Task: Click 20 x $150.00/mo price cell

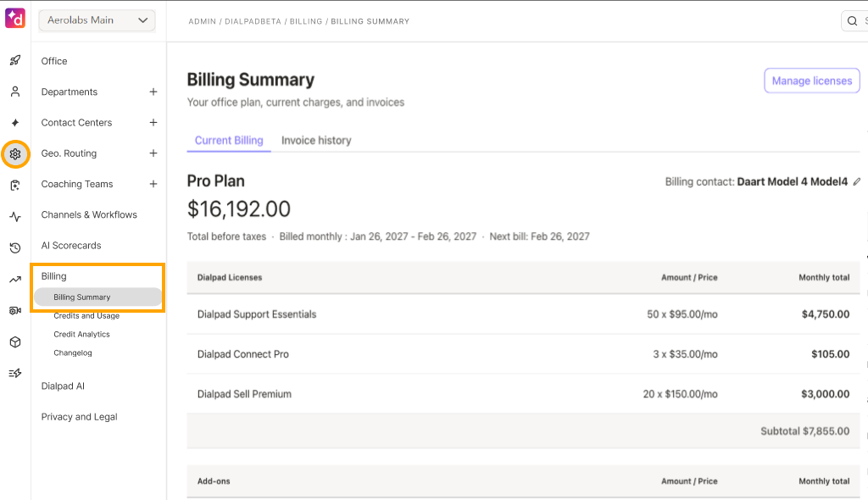Action: (680, 394)
